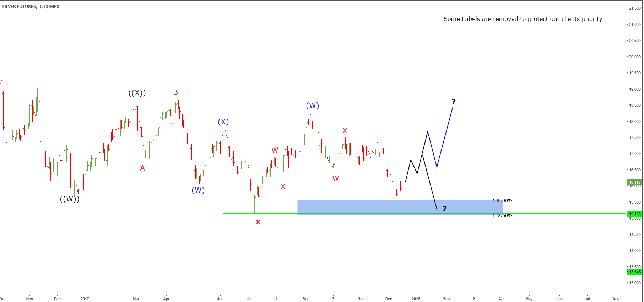Select the black ((W)) wave label
Image resolution: width=644 pixels, height=302 pixels.
(x=70, y=199)
